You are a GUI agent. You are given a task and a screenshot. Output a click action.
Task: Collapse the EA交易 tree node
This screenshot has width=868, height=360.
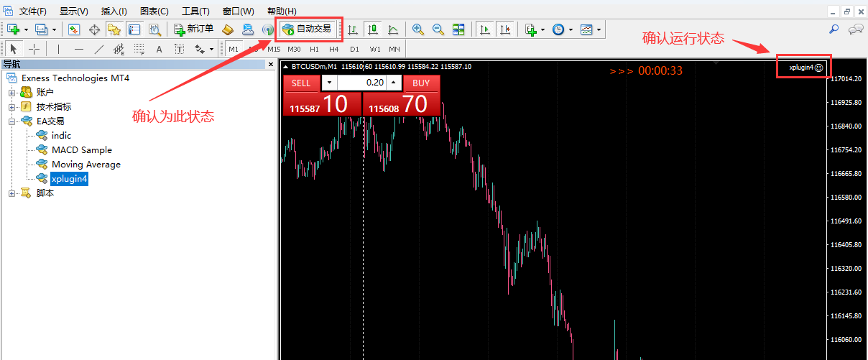[11, 121]
